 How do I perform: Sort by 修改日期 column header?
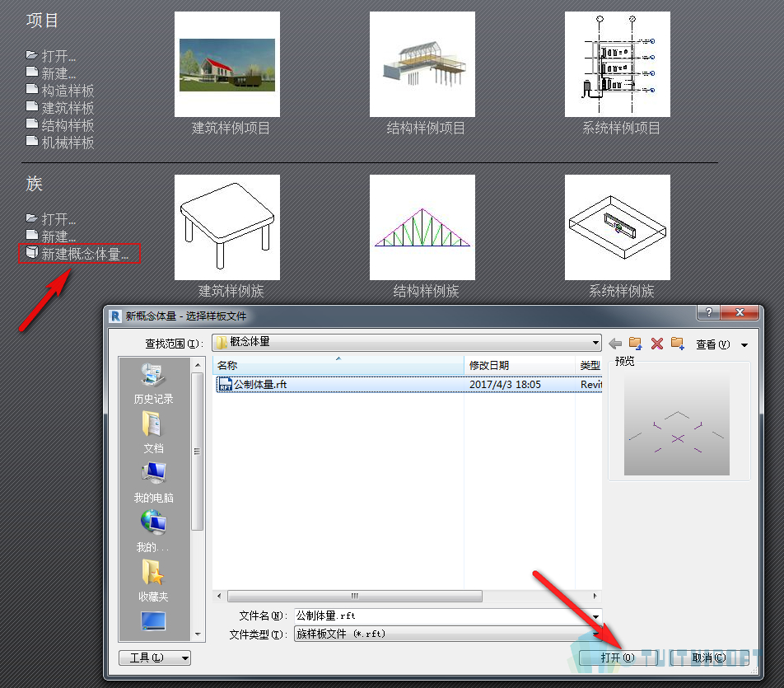tap(520, 365)
